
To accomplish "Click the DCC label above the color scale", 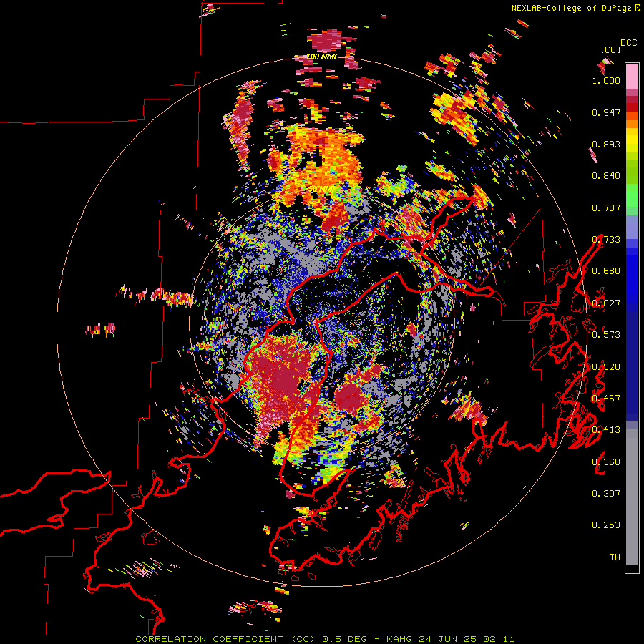I will [628, 43].
